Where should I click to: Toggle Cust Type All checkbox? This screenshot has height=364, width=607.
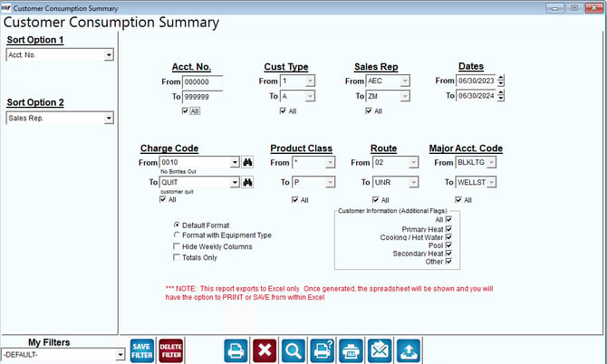[283, 111]
